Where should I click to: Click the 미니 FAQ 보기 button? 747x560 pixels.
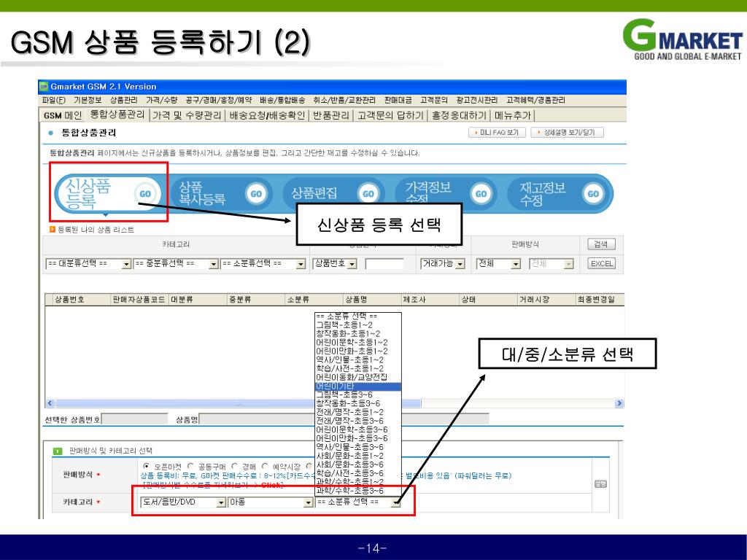click(497, 133)
